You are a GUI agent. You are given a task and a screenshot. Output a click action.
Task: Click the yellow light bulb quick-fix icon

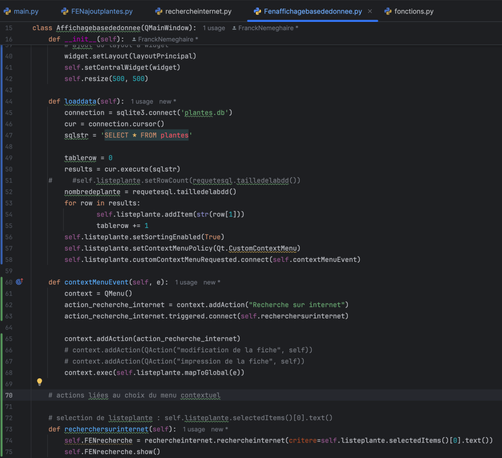(39, 382)
